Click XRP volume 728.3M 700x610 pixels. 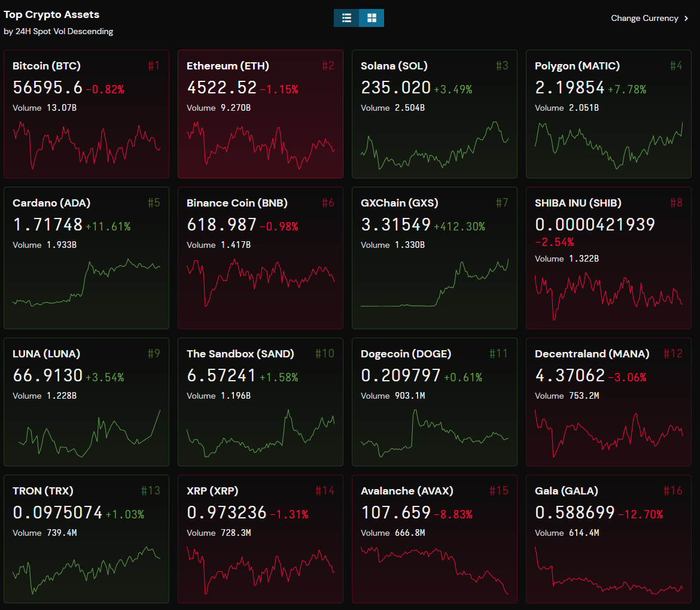[236, 533]
